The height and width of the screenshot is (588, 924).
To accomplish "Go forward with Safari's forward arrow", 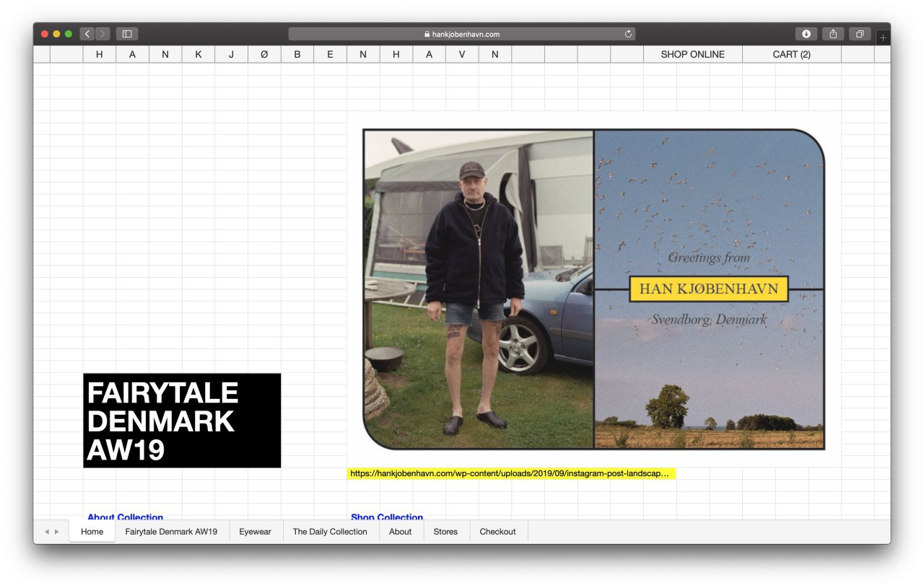I will 103,34.
